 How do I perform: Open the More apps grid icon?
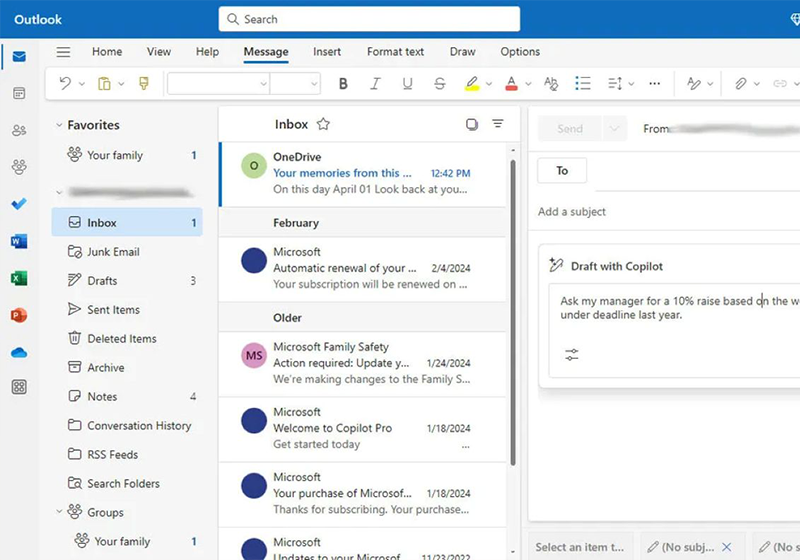pos(19,387)
